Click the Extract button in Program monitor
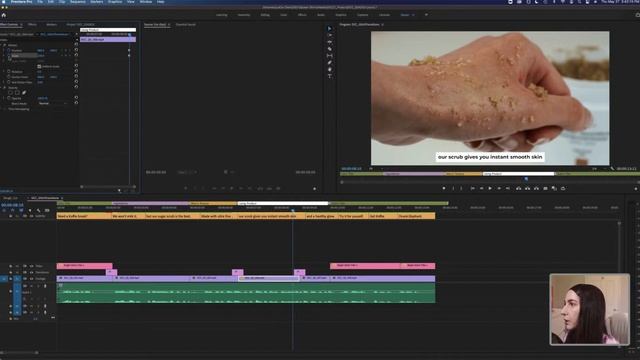 [x=528, y=189]
